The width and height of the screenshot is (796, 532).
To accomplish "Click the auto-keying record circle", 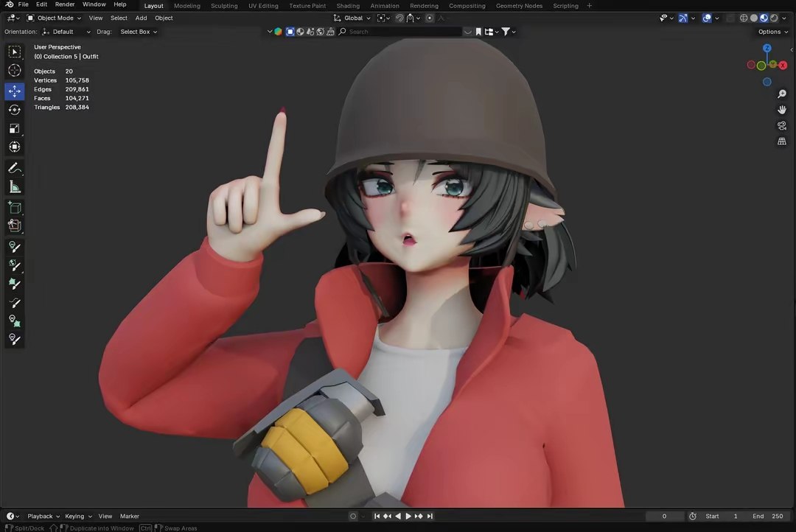I will point(353,516).
